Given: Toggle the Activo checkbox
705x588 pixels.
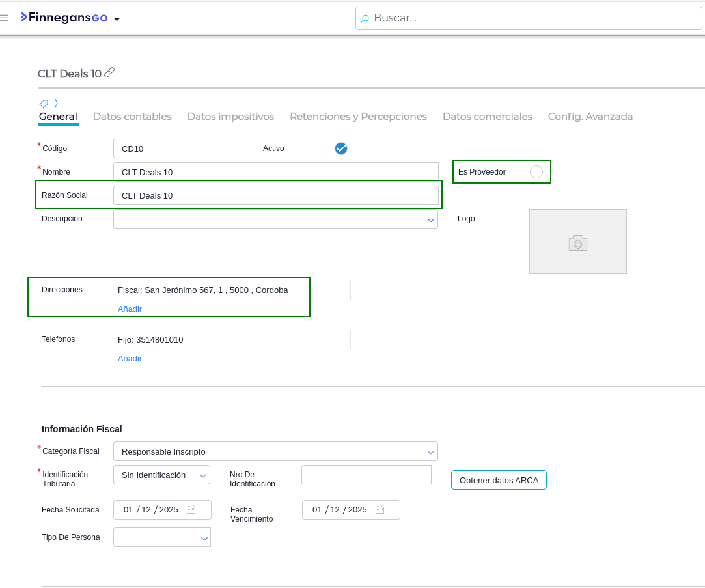Looking at the screenshot, I should (341, 148).
